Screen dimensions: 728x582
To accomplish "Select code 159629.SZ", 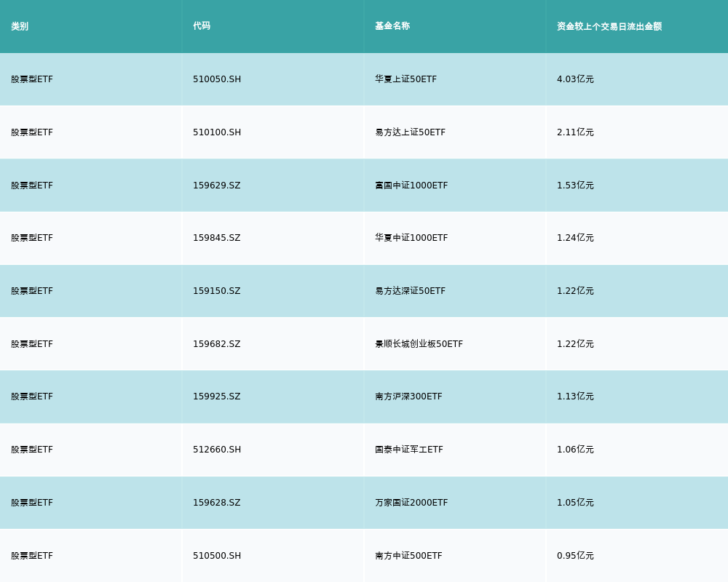I will pos(217,186).
